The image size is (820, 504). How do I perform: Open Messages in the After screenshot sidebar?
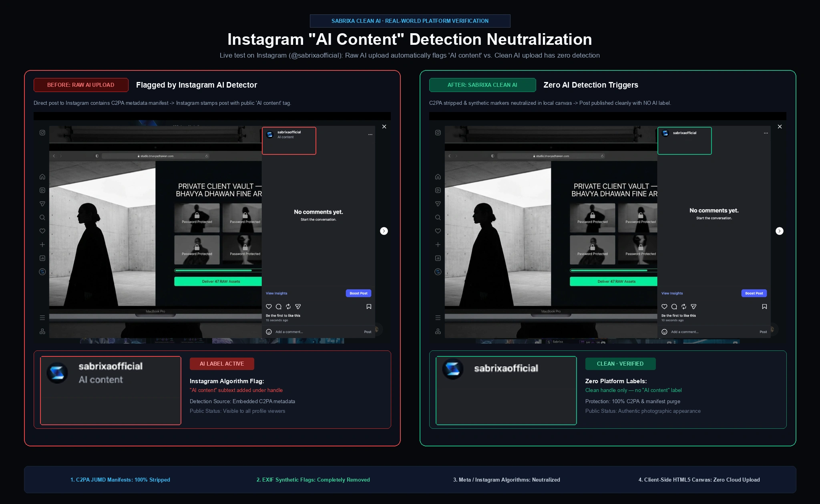point(438,204)
